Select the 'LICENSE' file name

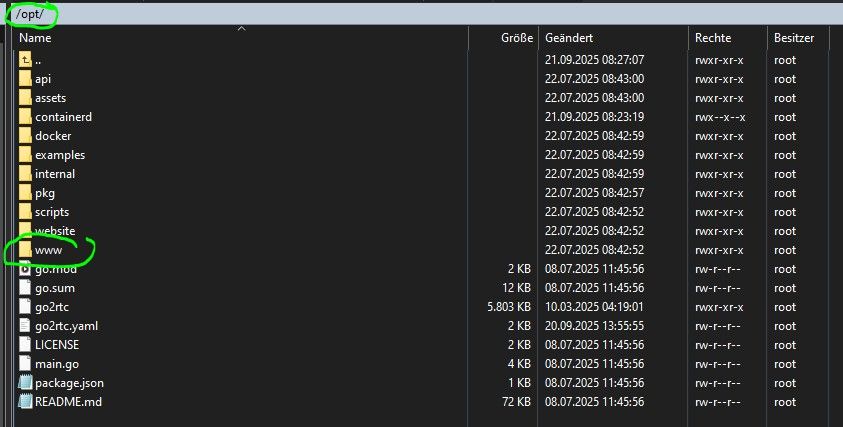pos(57,345)
